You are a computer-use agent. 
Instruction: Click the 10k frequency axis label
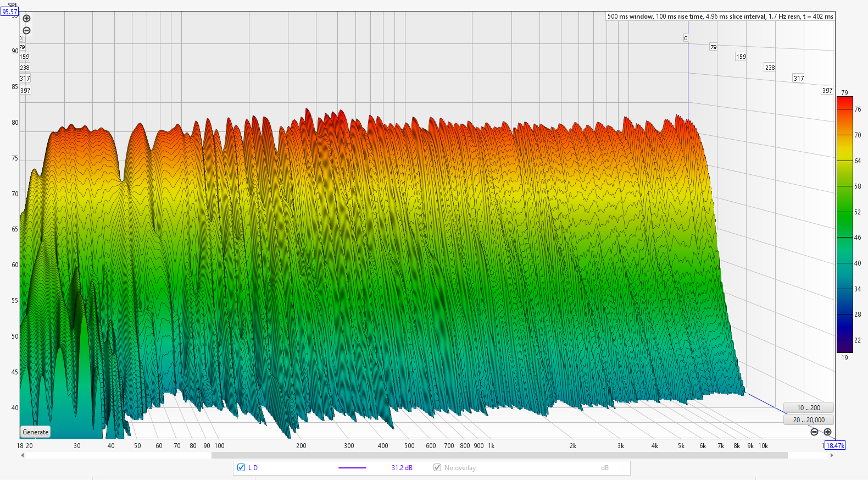click(763, 446)
